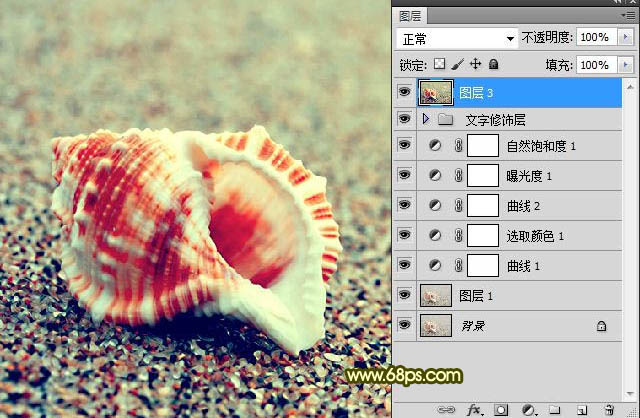This screenshot has height=418, width=640.
Task: Enable lock image pixels brush icon
Action: coord(457,64)
